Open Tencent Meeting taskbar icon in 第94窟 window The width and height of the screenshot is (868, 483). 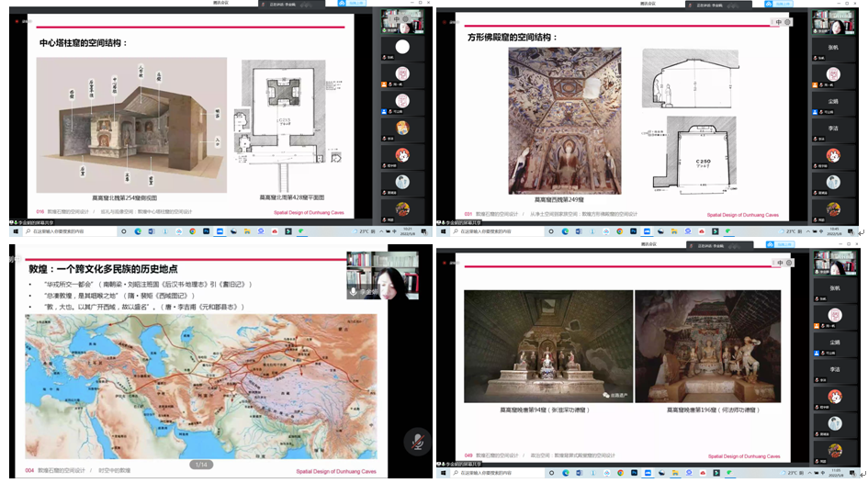click(648, 473)
